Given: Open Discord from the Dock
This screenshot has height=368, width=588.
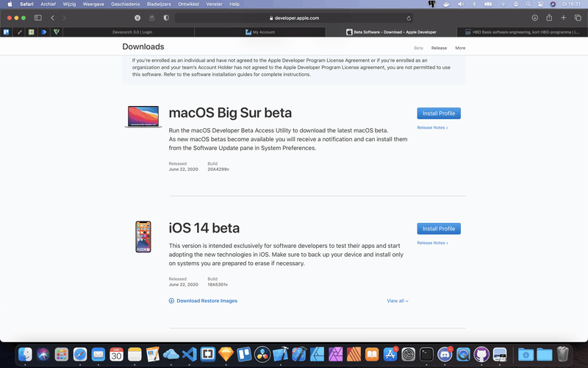Looking at the screenshot, I should point(445,354).
